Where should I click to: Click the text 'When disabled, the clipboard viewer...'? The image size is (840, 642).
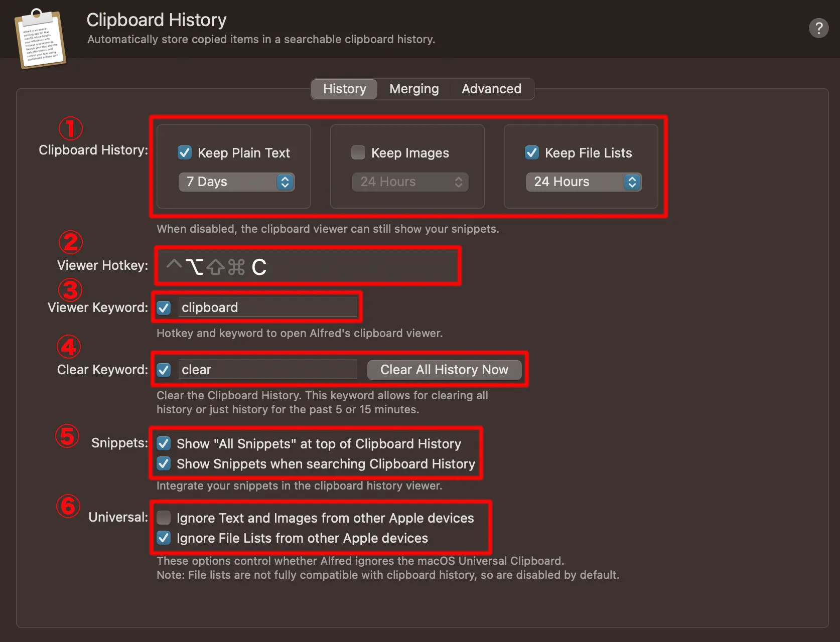[x=328, y=229]
